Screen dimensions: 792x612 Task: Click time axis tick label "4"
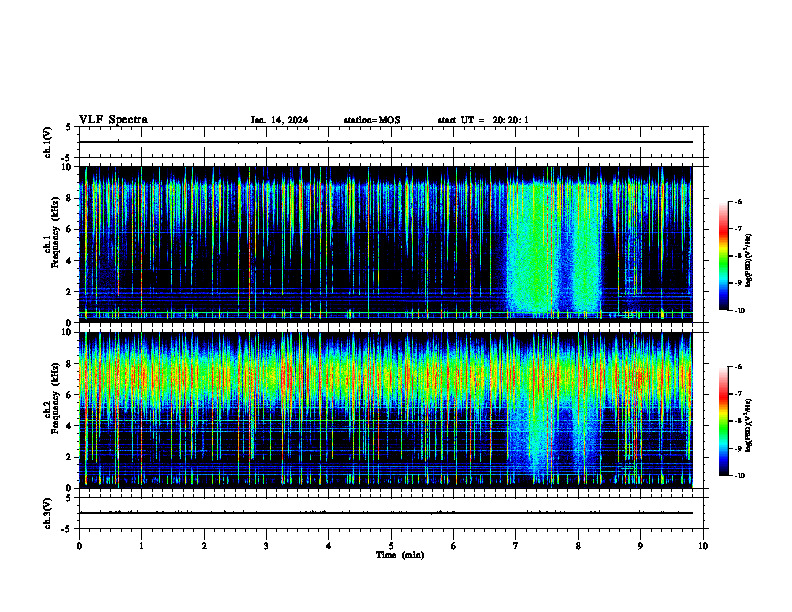[x=328, y=546]
